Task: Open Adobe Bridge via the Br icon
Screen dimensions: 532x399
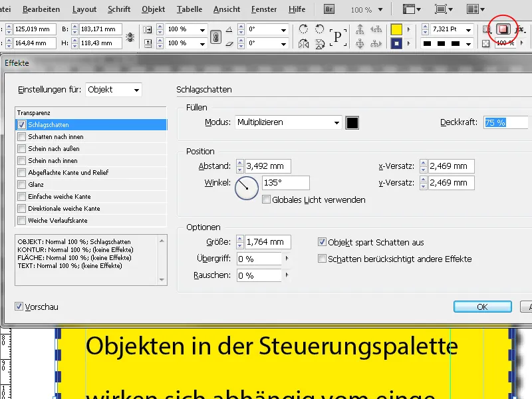Action: [329, 9]
